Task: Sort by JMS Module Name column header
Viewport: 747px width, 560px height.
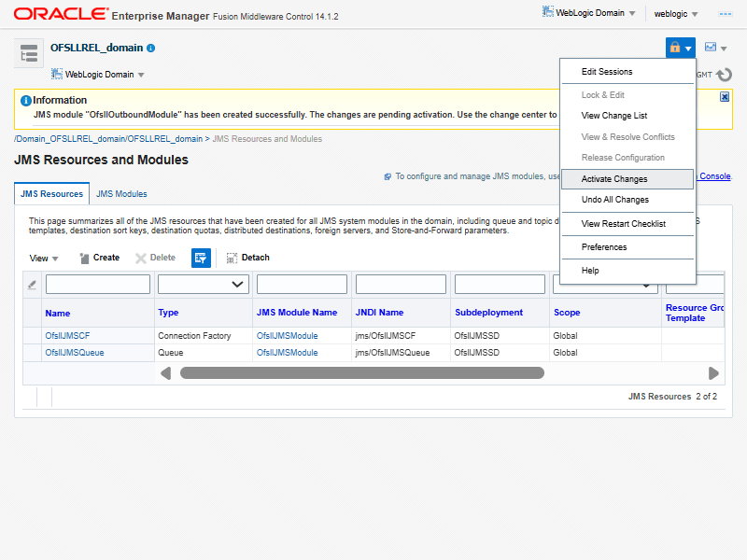Action: pos(297,313)
